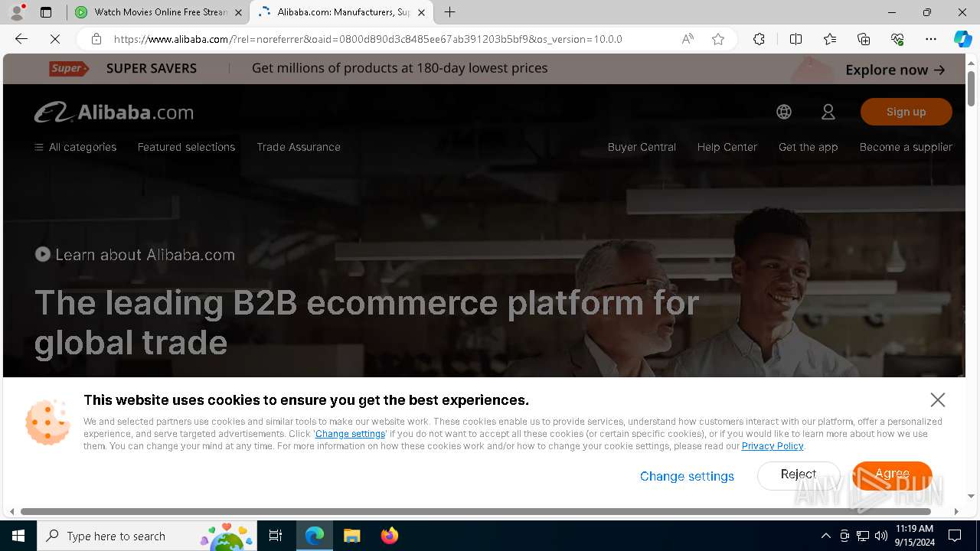
Task: Click Explore now in the banner
Action: [895, 70]
